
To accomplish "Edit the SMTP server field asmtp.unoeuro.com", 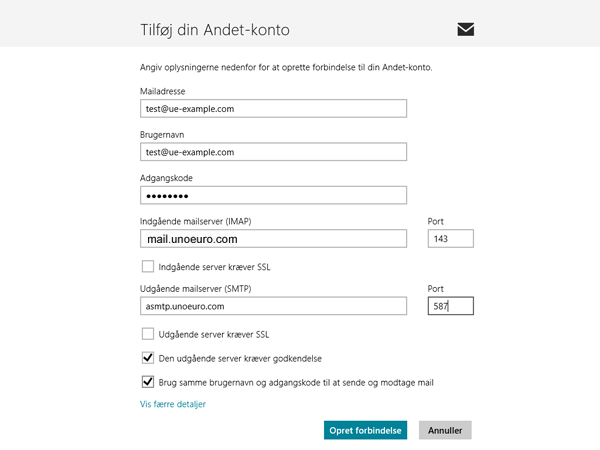I will (273, 306).
